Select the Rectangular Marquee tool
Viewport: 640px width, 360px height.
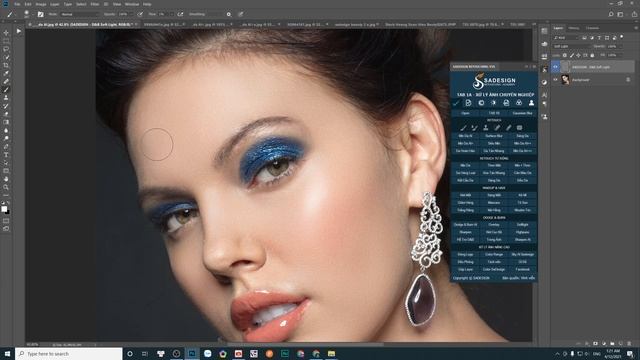6,41
